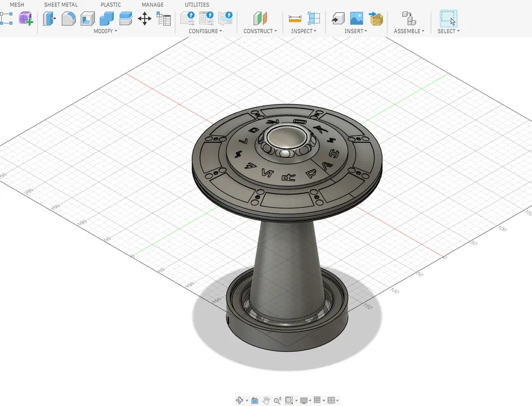Select the Fillet tool
Viewport: 532px width, 406px height.
[69, 19]
